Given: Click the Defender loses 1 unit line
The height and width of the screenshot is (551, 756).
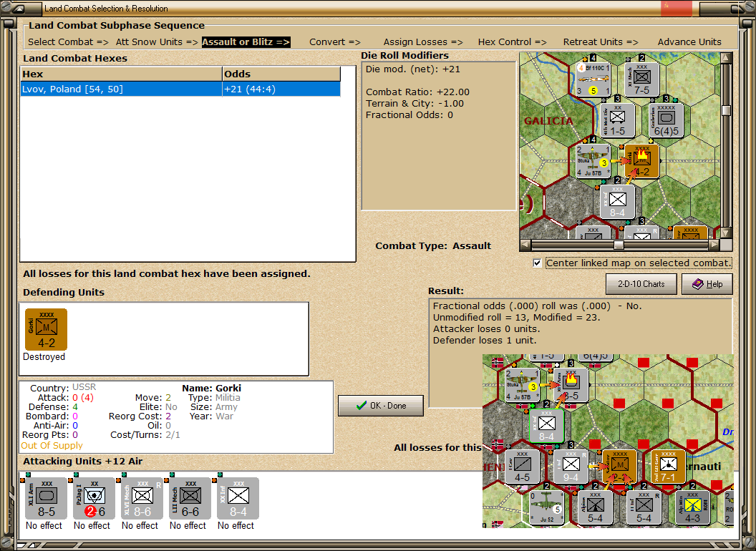Looking at the screenshot, I should (x=485, y=341).
